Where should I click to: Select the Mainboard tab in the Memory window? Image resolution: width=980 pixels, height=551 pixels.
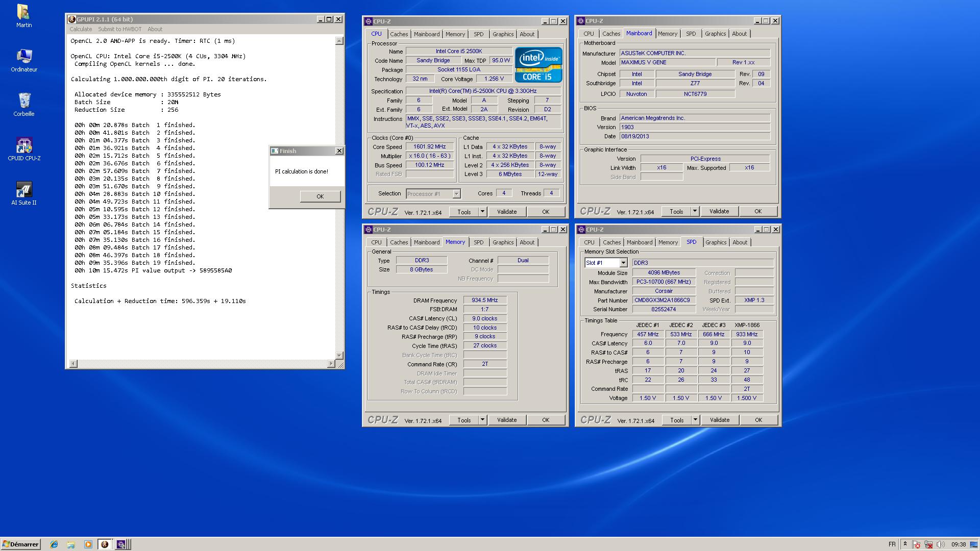427,242
